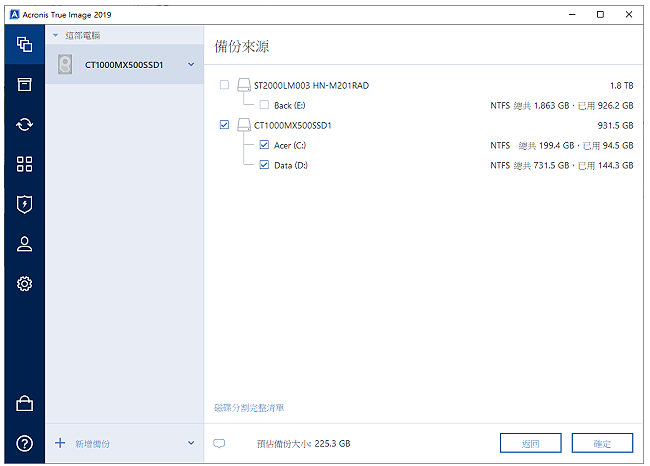Collapse the 這部電腦 group triangle
The height and width of the screenshot is (466, 650).
(x=56, y=36)
